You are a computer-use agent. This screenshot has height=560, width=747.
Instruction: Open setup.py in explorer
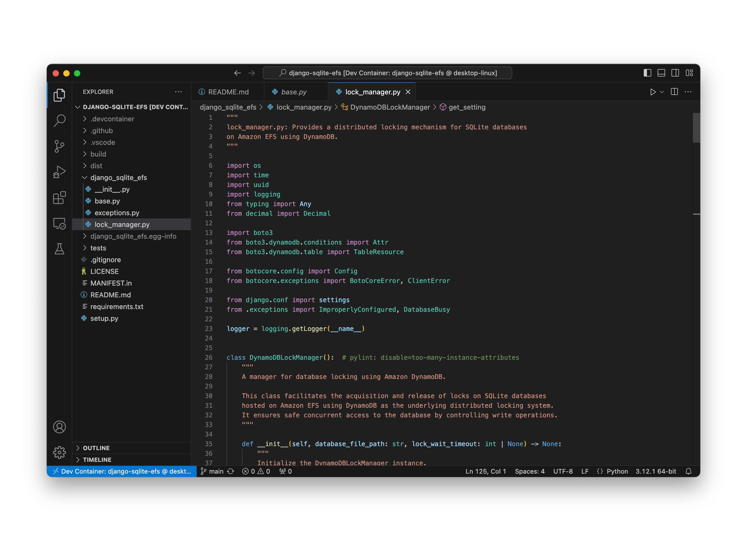(132, 318)
